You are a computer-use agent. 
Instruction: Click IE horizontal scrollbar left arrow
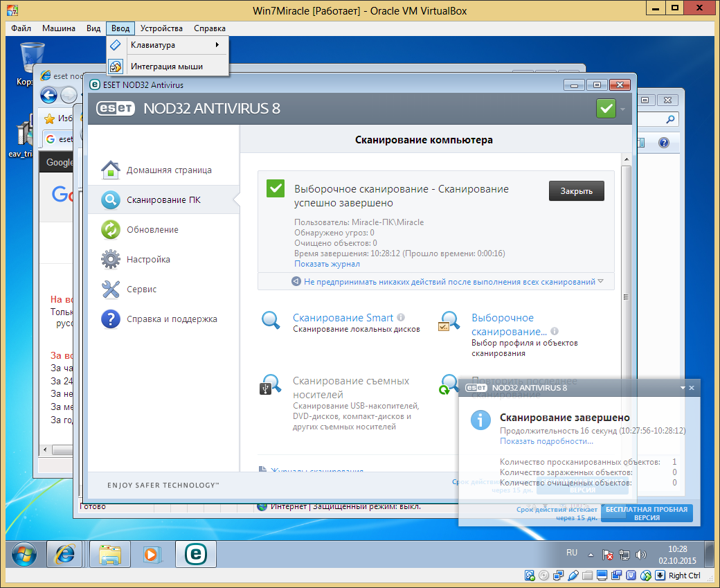click(x=45, y=449)
